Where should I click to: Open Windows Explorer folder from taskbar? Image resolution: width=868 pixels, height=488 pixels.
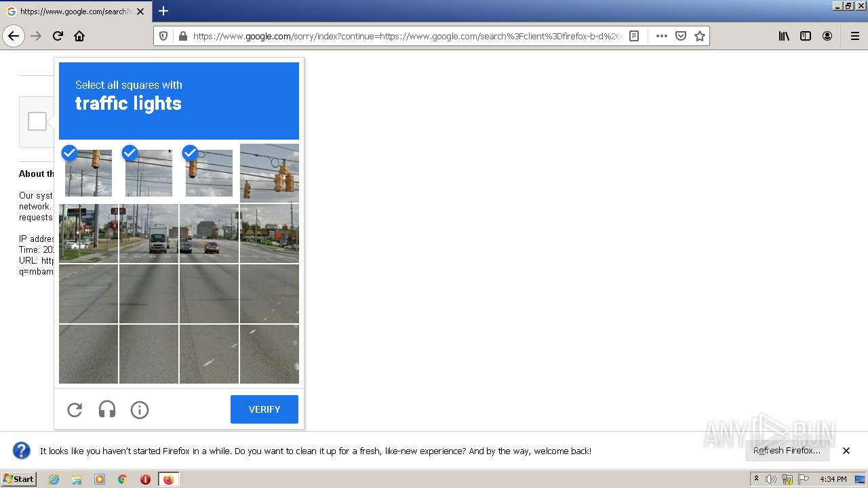pyautogui.click(x=77, y=479)
